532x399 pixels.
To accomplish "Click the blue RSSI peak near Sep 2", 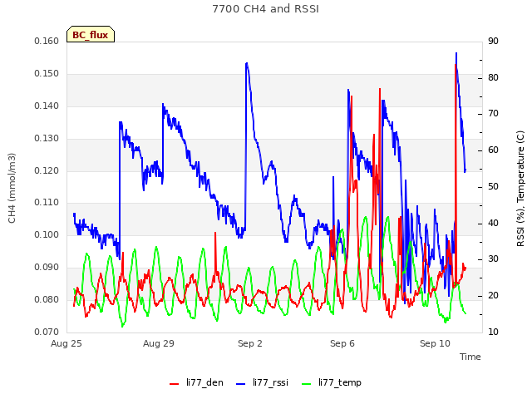I will point(247,63).
